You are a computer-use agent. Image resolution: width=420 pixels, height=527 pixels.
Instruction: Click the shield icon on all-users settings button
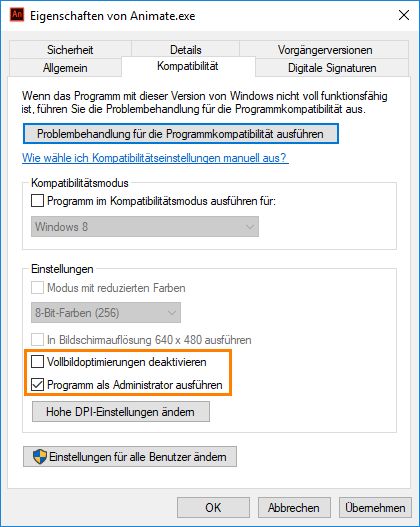(40, 457)
